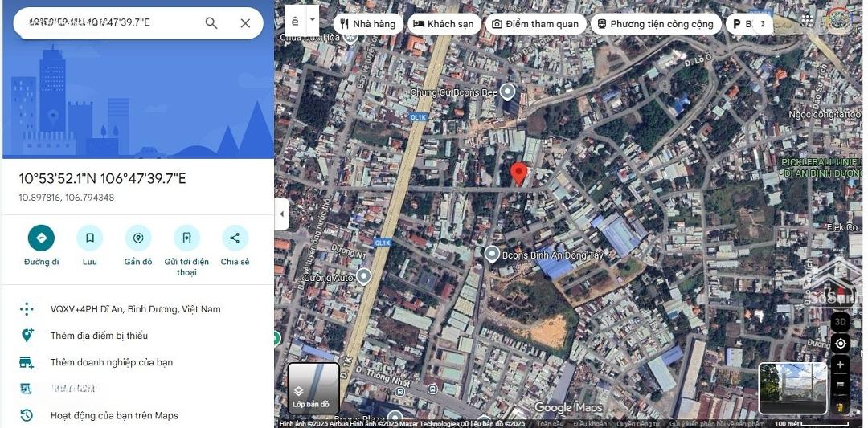Select the Nhà hàng category chip
868x428 pixels.
[x=366, y=24]
